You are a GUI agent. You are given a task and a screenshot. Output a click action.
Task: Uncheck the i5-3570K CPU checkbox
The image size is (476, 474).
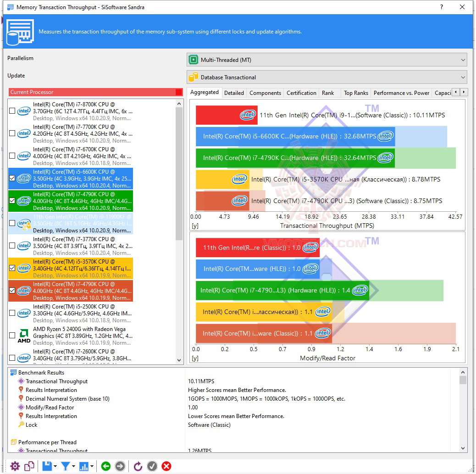[12, 268]
